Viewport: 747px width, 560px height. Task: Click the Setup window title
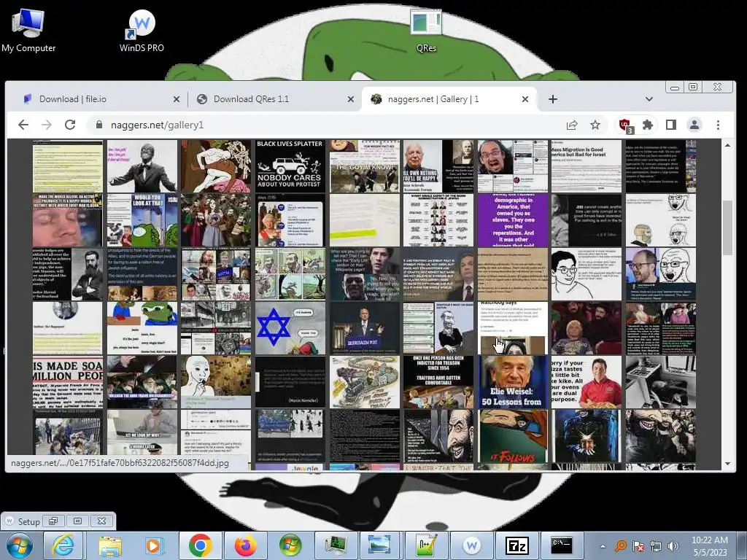coord(28,521)
